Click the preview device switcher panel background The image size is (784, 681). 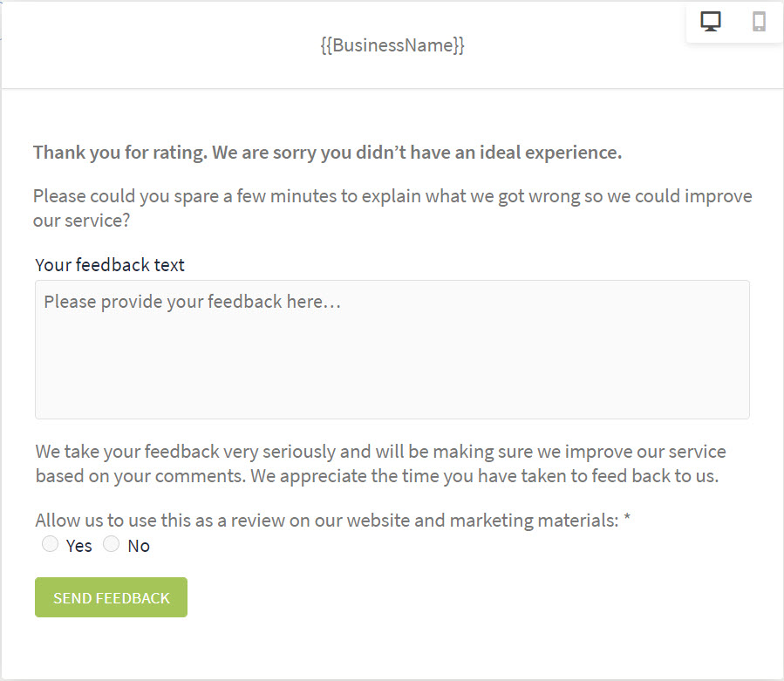pyautogui.click(x=734, y=22)
